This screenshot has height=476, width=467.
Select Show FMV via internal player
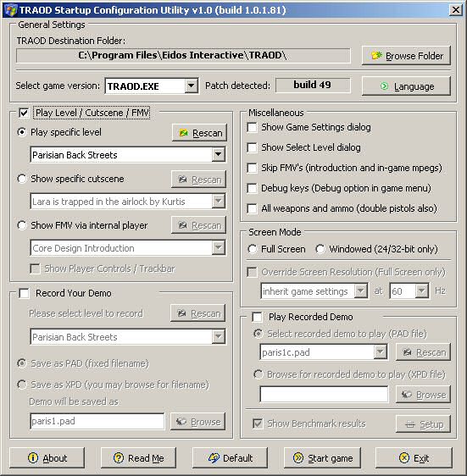pos(22,225)
